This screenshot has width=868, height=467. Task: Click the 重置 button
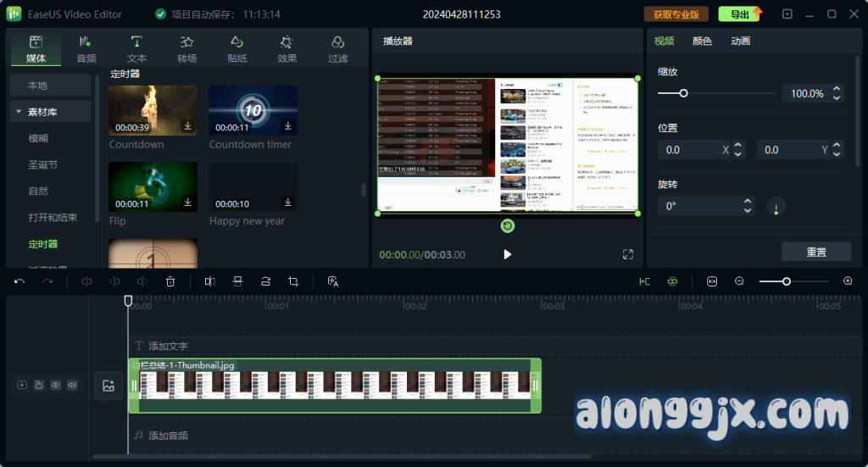pos(815,252)
